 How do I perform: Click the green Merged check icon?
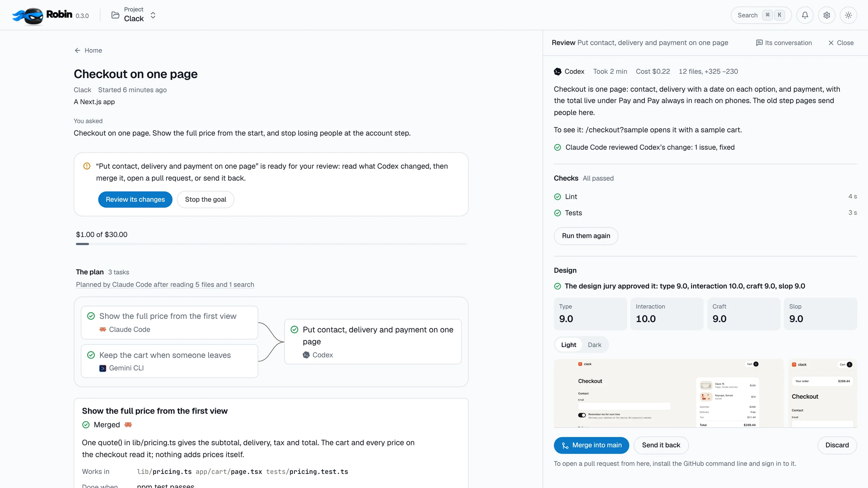click(x=86, y=425)
